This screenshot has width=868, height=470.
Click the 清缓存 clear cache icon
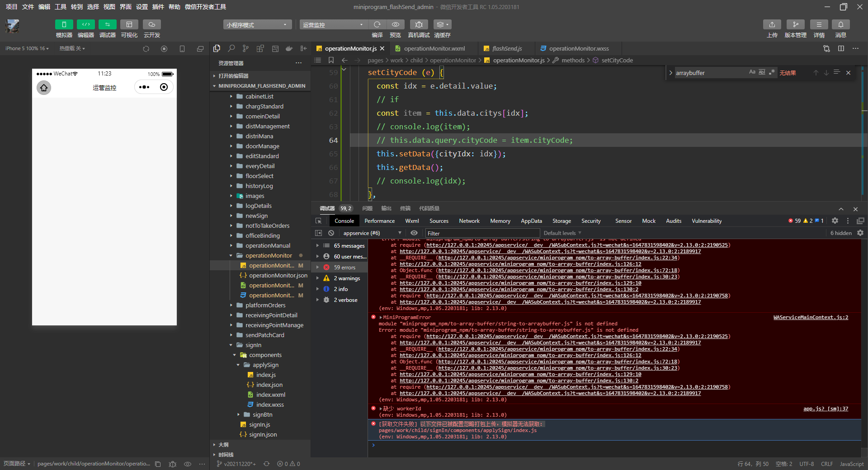coord(442,24)
